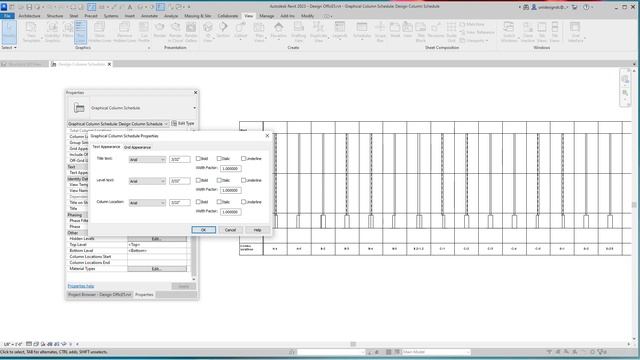The height and width of the screenshot is (360, 640).
Task: Enable Underline for Column Location text
Action: point(244,202)
